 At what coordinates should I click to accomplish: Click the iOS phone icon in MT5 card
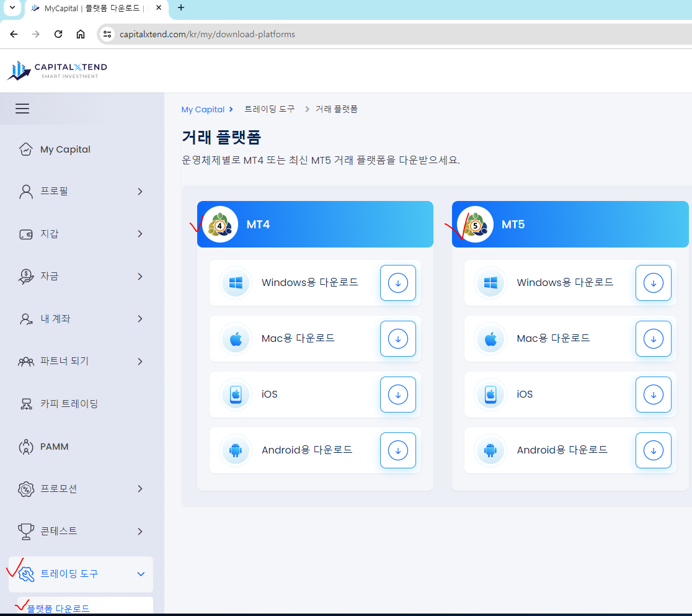point(490,395)
